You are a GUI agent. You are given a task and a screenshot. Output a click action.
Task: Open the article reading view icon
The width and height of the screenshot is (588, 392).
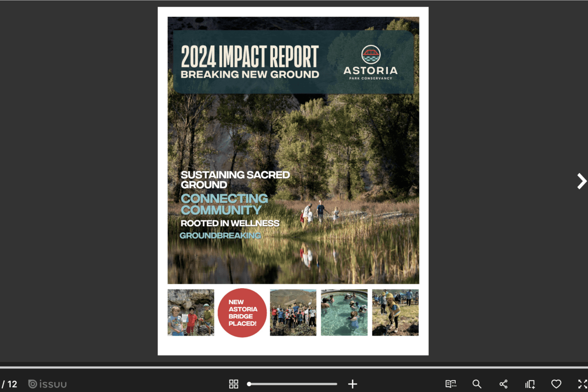tap(451, 384)
